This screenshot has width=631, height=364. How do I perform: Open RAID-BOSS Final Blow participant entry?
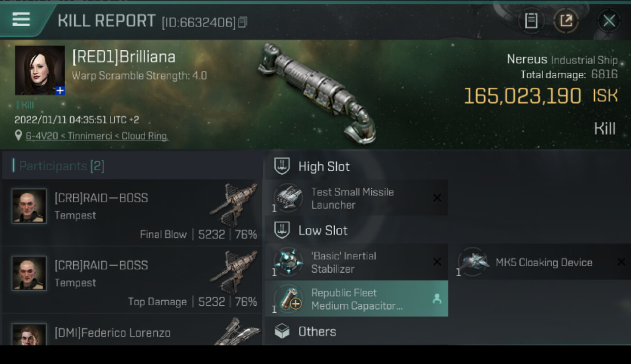coord(132,213)
